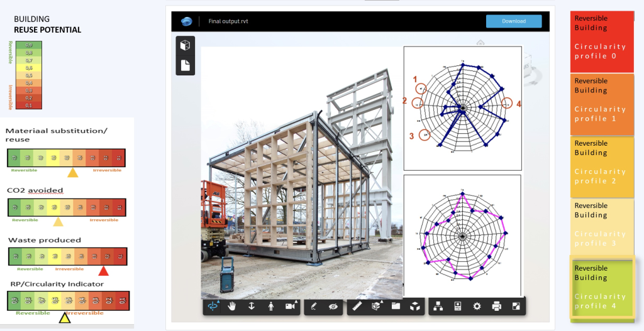The image size is (644, 331).
Task: Select the Orbit tool in viewer toolbar
Action: pos(214,307)
